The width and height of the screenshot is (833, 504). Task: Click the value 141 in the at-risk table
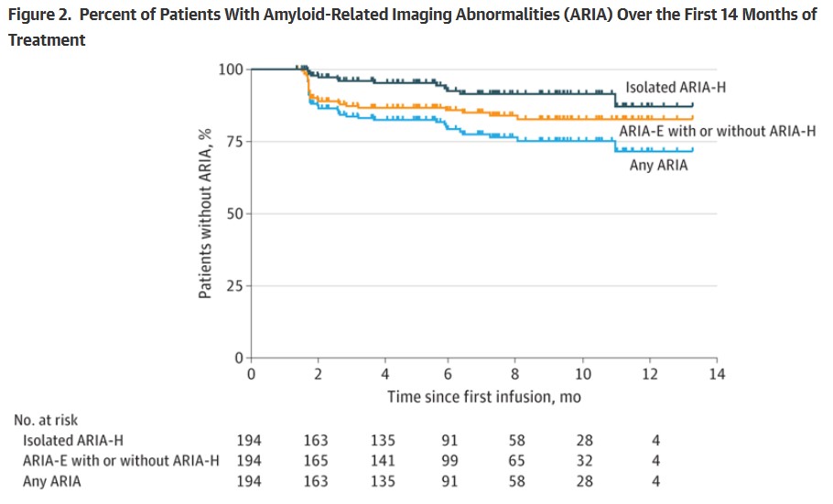coord(384,461)
